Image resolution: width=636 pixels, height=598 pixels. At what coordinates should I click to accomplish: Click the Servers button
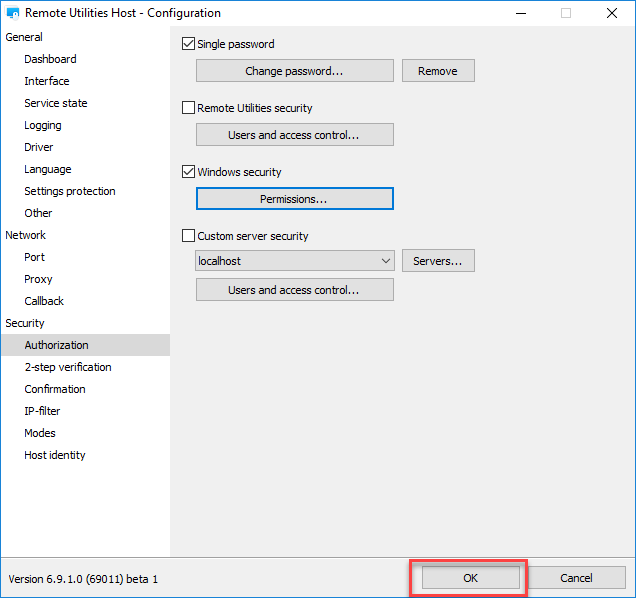437,261
